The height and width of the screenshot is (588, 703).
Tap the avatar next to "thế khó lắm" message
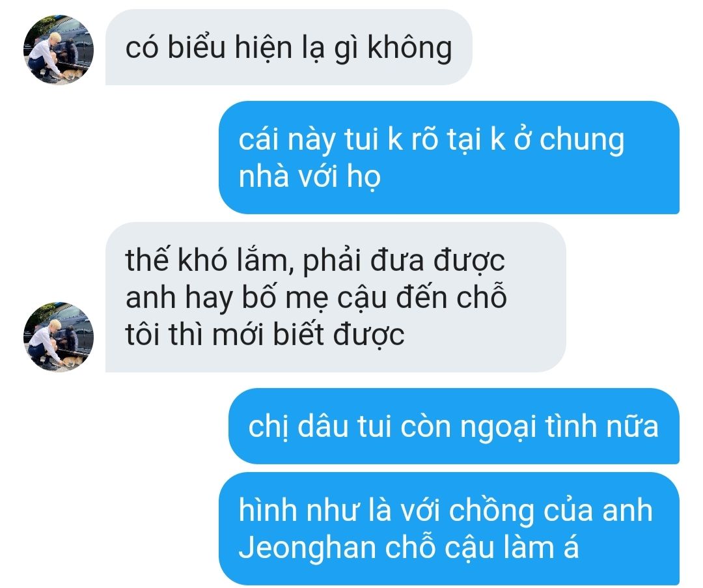pos(59,337)
